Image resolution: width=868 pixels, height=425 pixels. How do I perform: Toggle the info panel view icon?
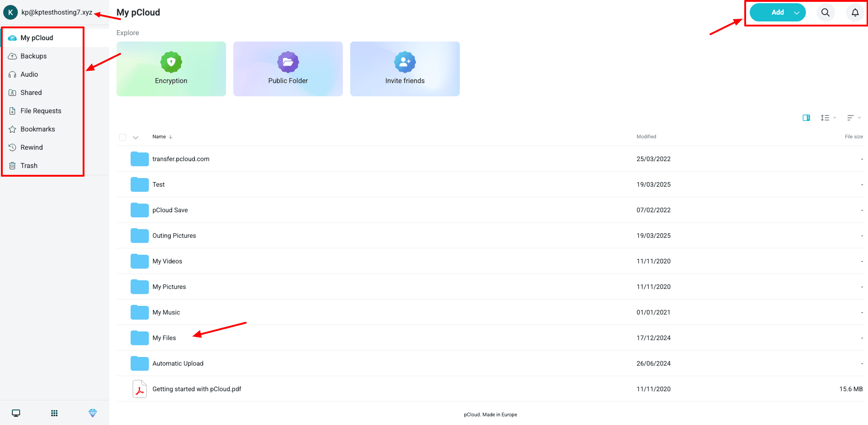coord(806,118)
